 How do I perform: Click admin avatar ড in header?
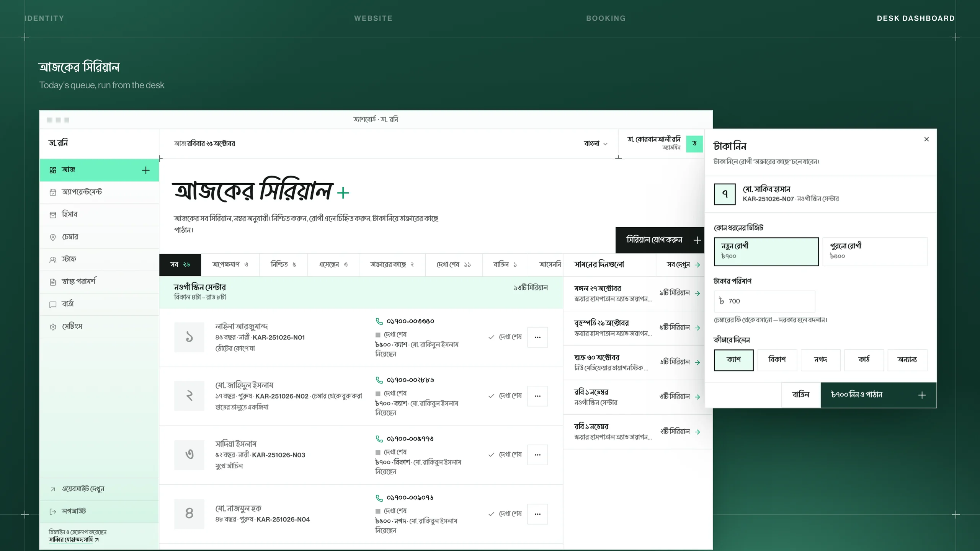[x=694, y=144]
